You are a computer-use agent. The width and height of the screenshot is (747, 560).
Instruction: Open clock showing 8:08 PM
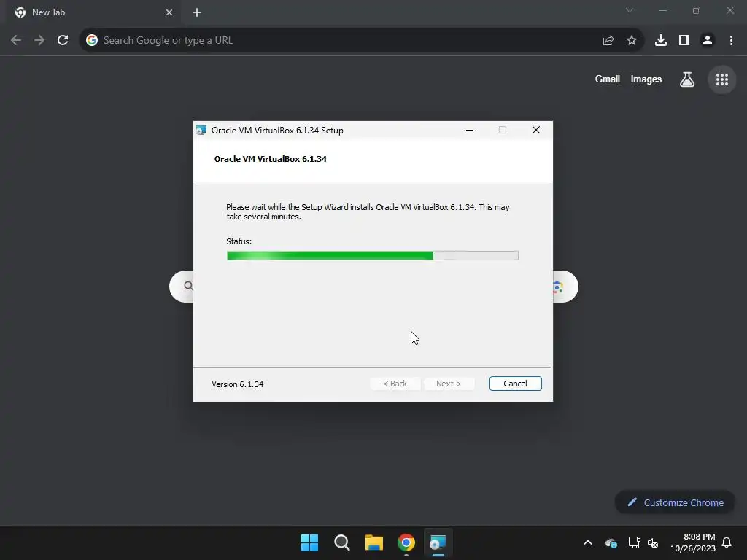pos(693,542)
